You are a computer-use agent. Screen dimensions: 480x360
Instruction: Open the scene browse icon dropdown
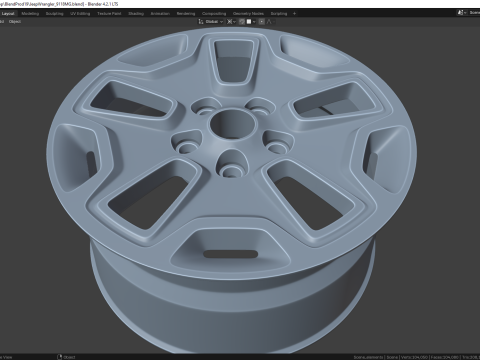(x=462, y=13)
